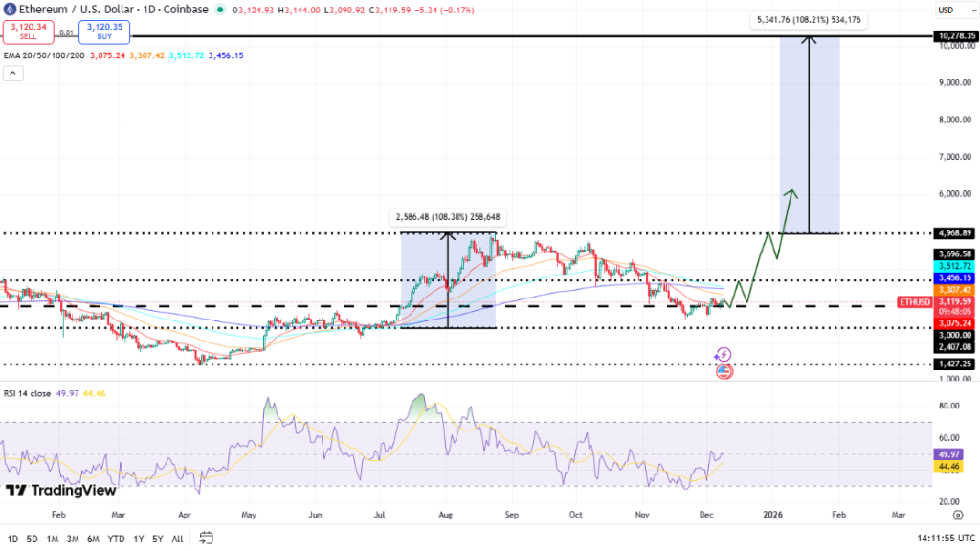Click the 3,456.15 EMA legend value
980x551 pixels.
[226, 55]
